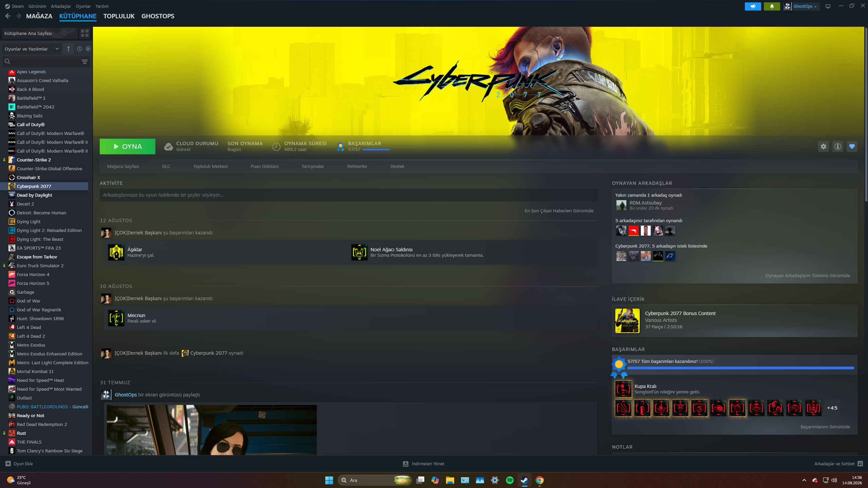Open the Arkadaşlar menu

[61, 6]
